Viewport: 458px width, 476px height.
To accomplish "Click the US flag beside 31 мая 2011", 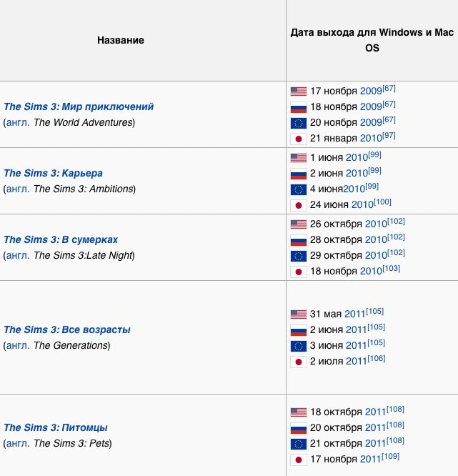I will pos(299,314).
